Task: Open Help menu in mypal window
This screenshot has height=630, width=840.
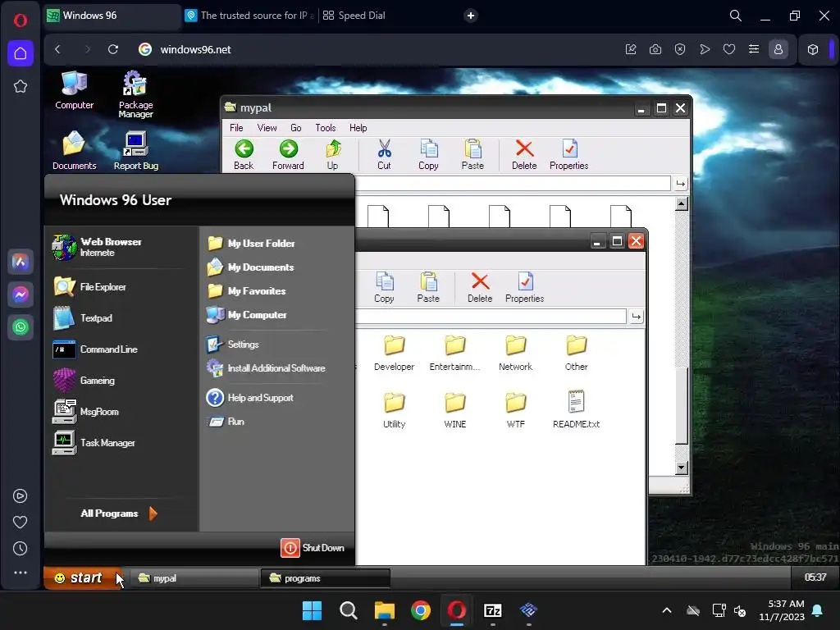Action: [x=358, y=127]
